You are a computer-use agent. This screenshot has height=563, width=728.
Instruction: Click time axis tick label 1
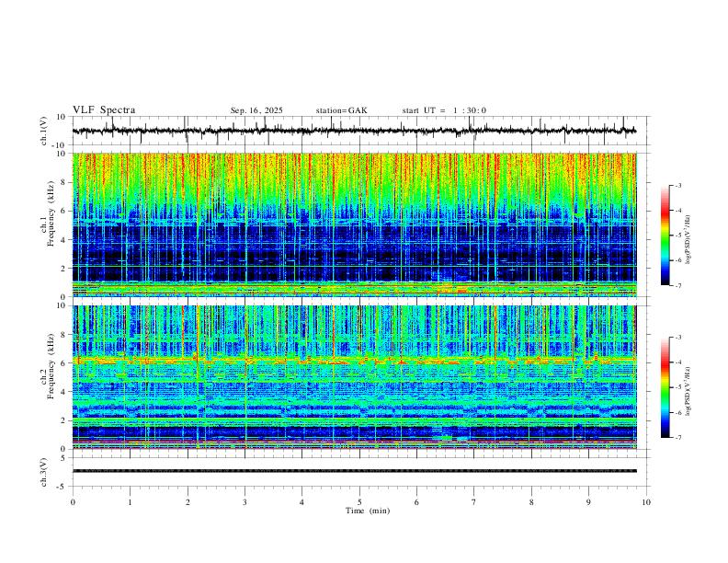click(x=130, y=502)
